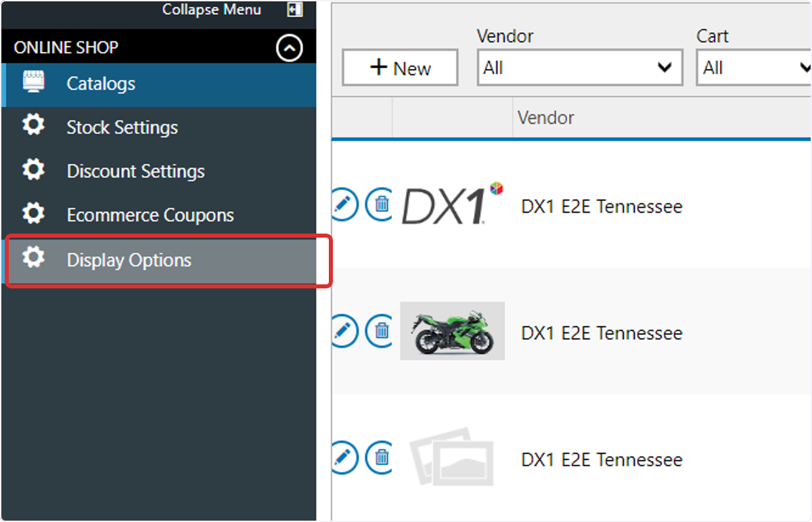This screenshot has width=812, height=522.
Task: Open the Catalogs menu item
Action: tap(158, 85)
